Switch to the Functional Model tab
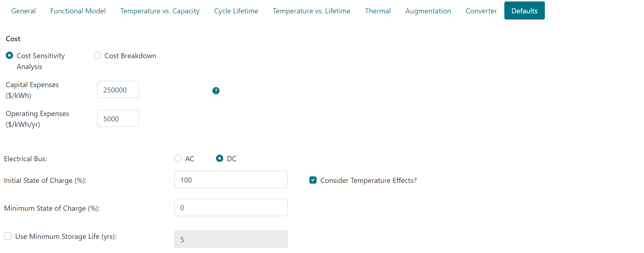The height and width of the screenshot is (253, 644). 78,11
